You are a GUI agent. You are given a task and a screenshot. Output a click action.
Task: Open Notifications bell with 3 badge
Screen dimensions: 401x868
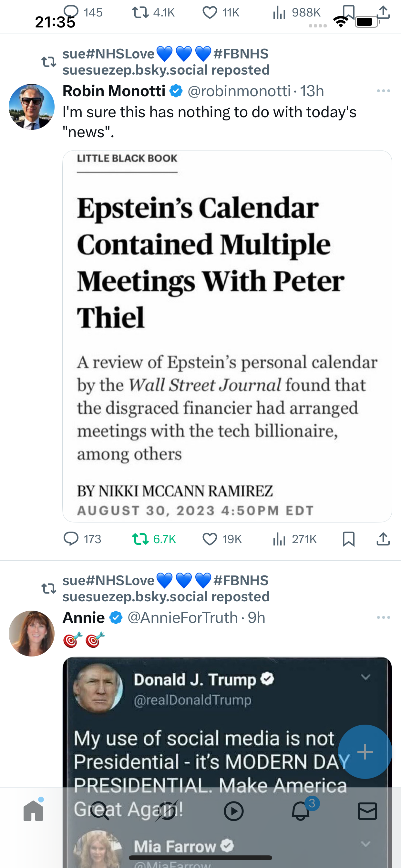coord(301,811)
